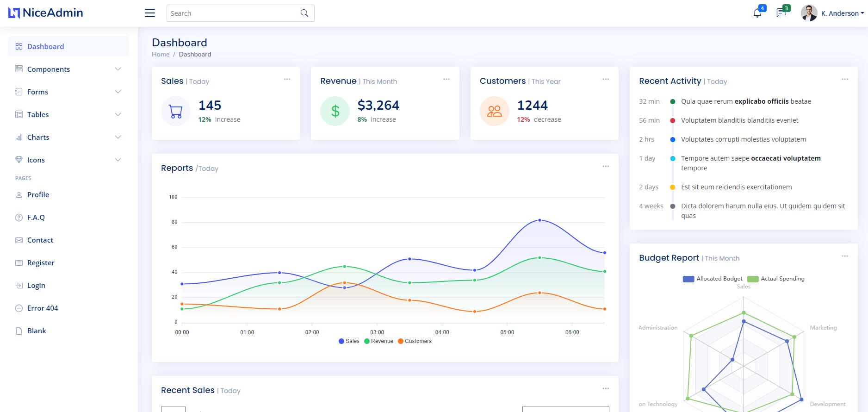Expand the Components sidebar chevron

click(x=118, y=69)
